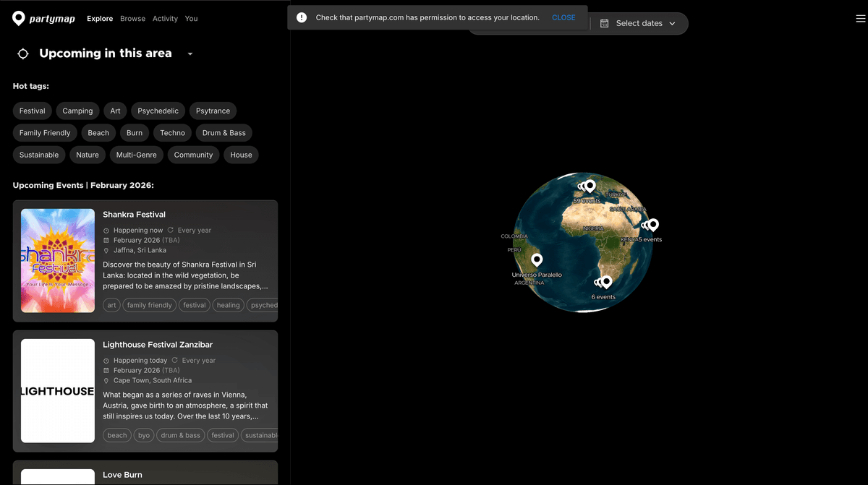Go to the You tab

pyautogui.click(x=191, y=19)
